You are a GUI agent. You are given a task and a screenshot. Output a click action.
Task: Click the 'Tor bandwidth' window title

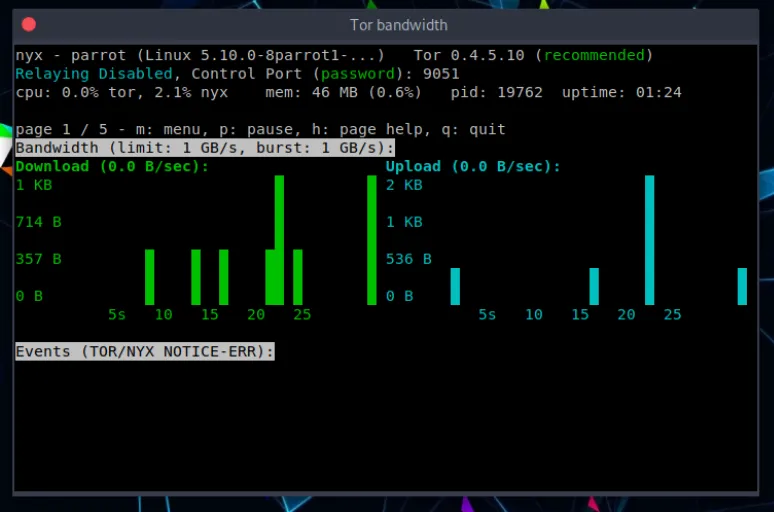398,25
